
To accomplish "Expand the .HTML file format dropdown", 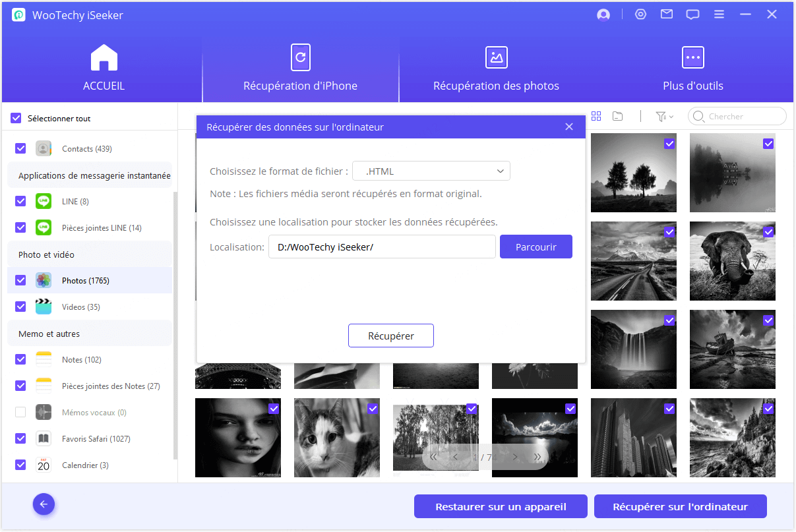I will (431, 171).
